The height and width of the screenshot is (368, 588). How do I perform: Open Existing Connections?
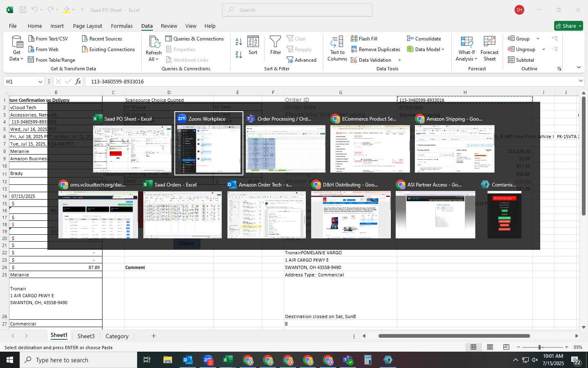tap(108, 49)
